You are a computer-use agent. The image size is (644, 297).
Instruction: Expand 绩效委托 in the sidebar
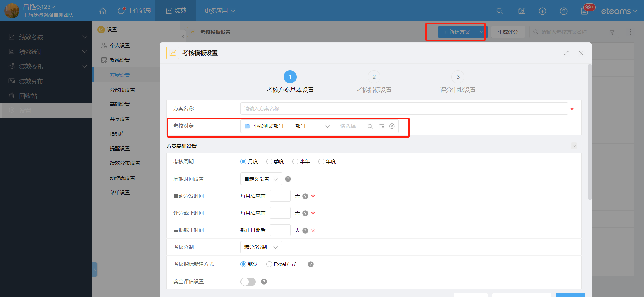coord(46,66)
